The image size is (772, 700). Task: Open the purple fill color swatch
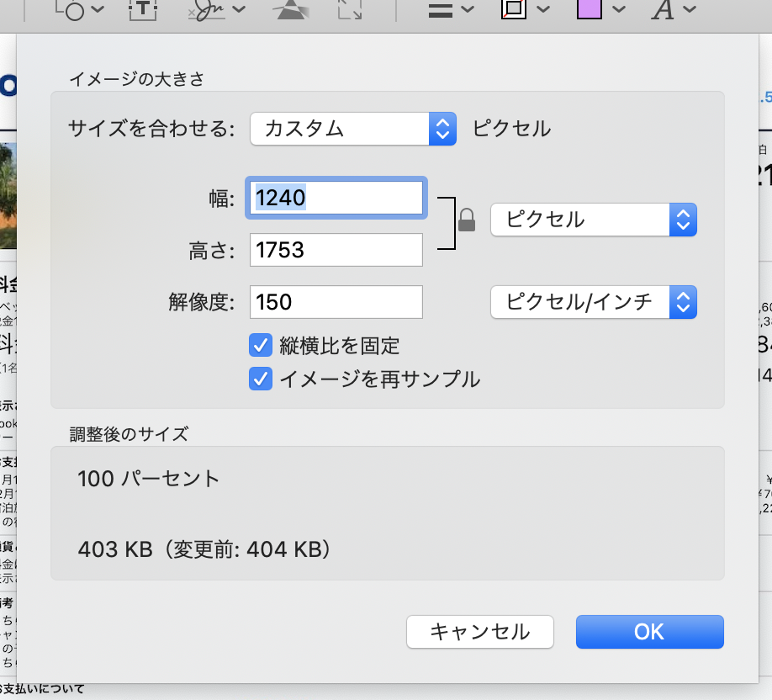(x=600, y=9)
